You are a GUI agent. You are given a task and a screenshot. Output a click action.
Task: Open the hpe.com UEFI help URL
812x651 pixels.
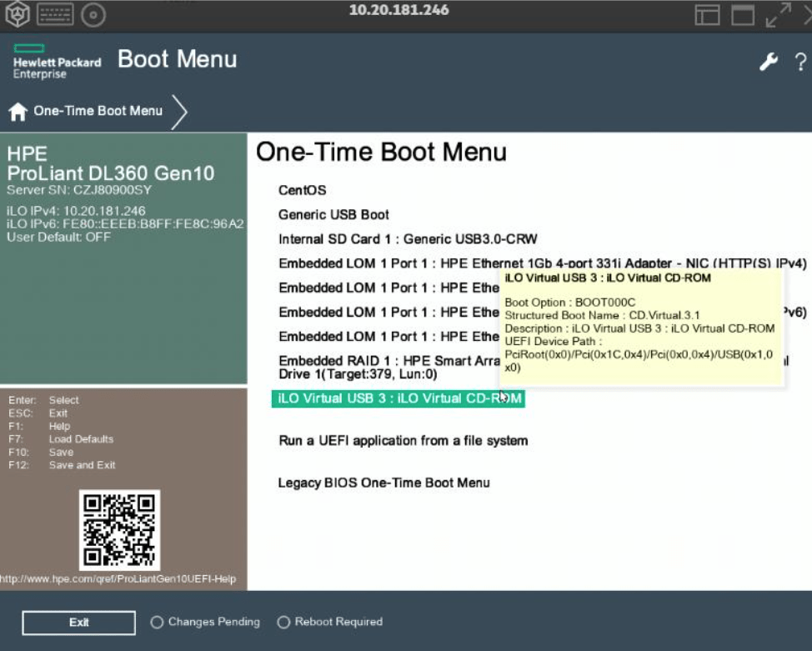[x=118, y=579]
